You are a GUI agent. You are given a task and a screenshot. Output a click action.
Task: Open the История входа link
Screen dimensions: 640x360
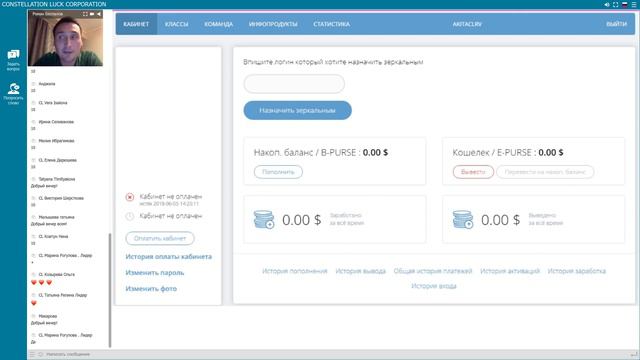[433, 286]
